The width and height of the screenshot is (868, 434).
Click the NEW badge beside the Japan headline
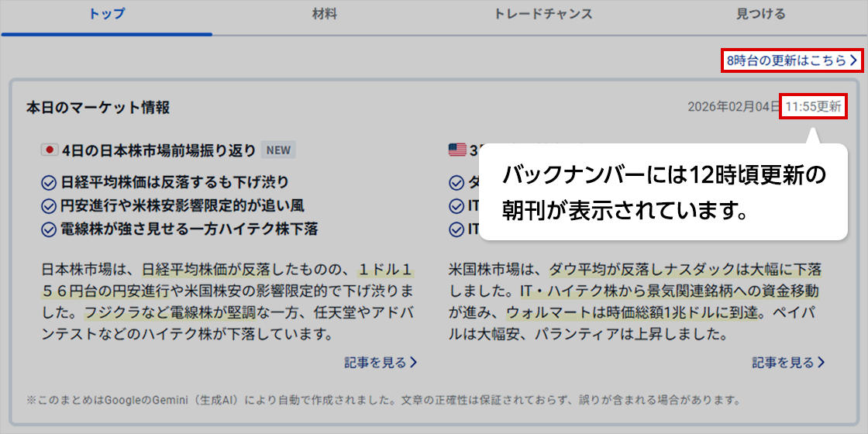pos(278,150)
